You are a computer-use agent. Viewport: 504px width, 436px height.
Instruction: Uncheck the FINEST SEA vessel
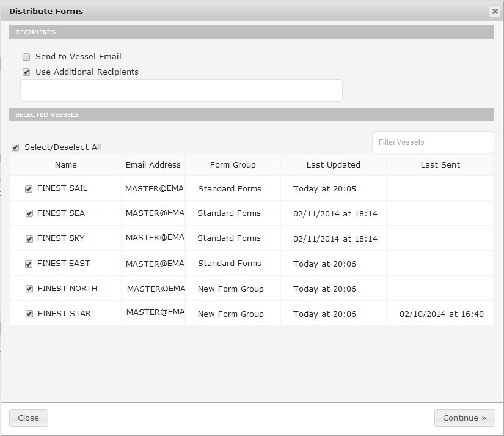[x=28, y=213]
